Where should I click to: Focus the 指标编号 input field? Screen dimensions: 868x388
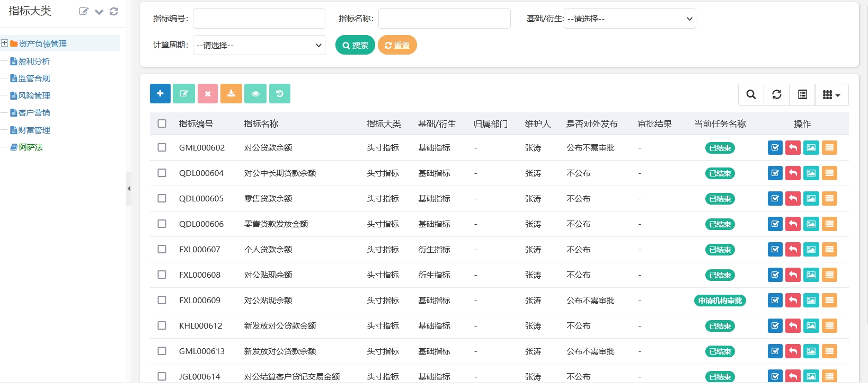click(259, 19)
